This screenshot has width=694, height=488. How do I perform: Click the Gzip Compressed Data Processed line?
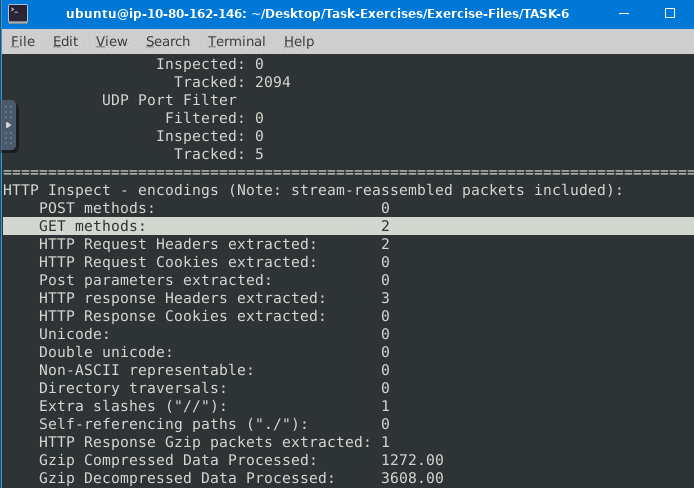point(177,460)
